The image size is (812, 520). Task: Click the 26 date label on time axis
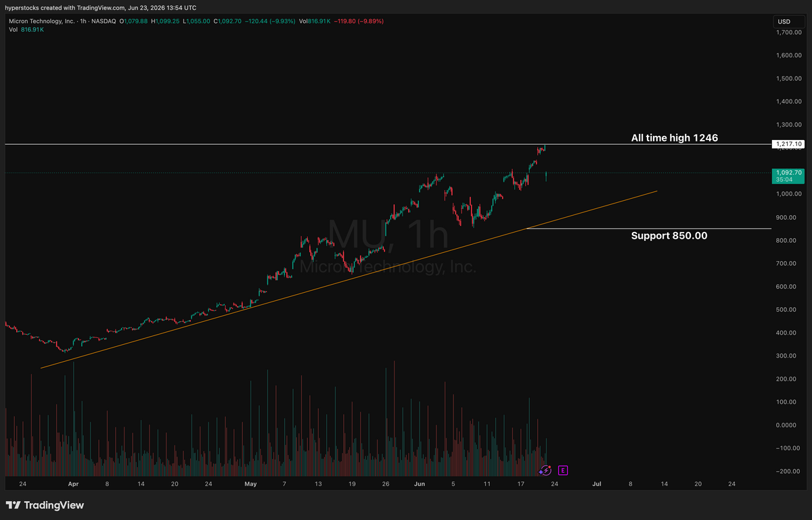pos(386,484)
